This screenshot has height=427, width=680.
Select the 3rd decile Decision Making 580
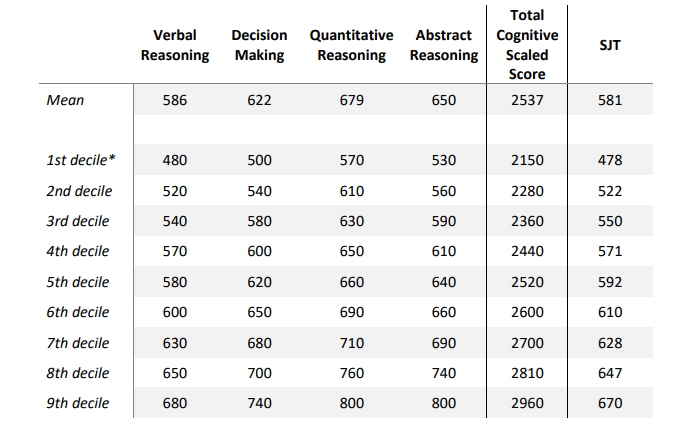(x=259, y=221)
